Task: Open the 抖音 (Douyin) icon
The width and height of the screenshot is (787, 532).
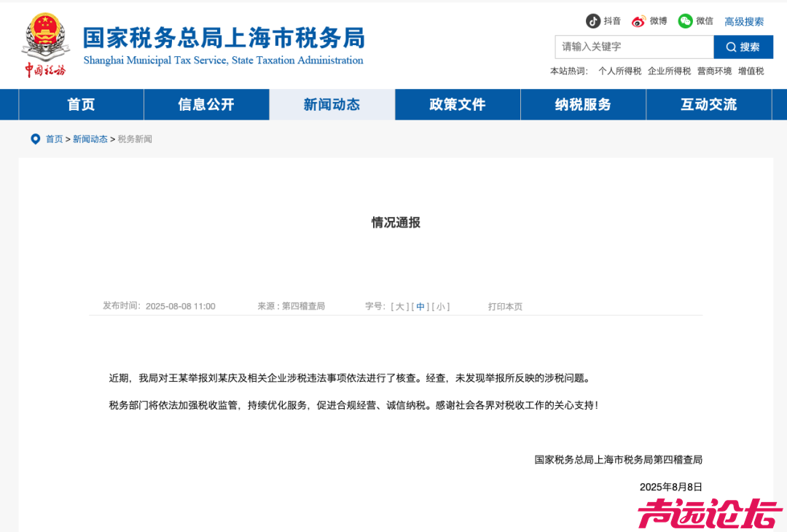Action: tap(592, 20)
